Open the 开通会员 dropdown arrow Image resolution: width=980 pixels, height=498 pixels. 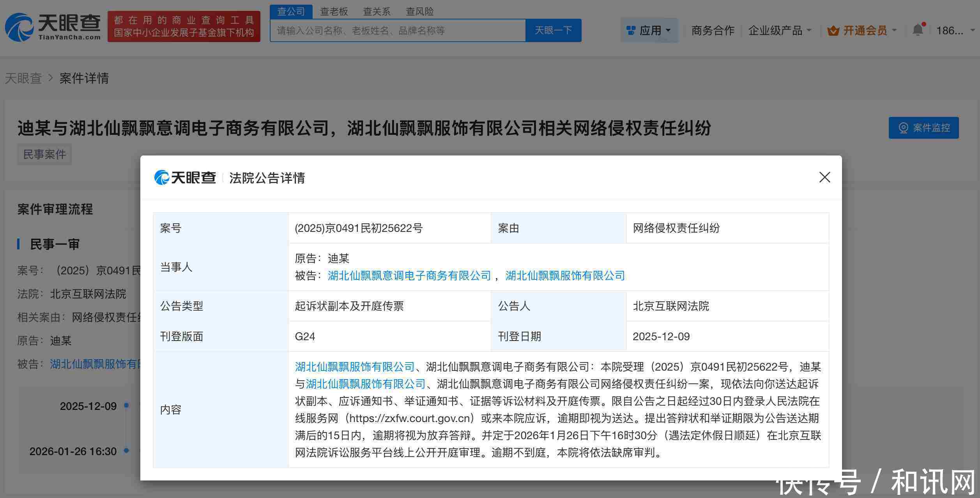[x=894, y=30]
